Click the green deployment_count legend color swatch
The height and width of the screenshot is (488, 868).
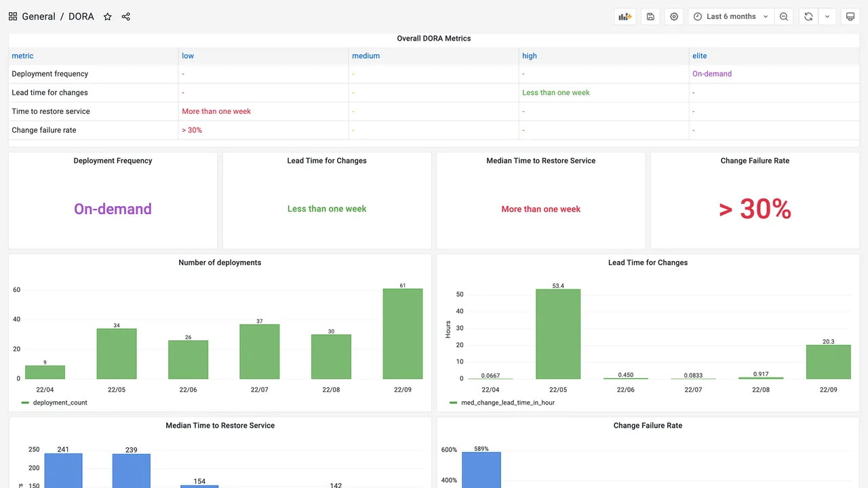pyautogui.click(x=26, y=403)
